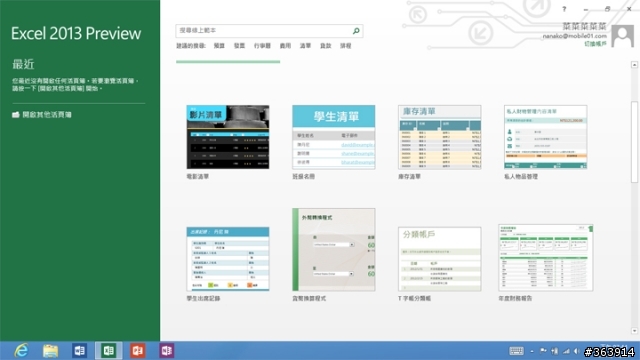
Task: Open the personal property inventory template
Action: (x=545, y=137)
